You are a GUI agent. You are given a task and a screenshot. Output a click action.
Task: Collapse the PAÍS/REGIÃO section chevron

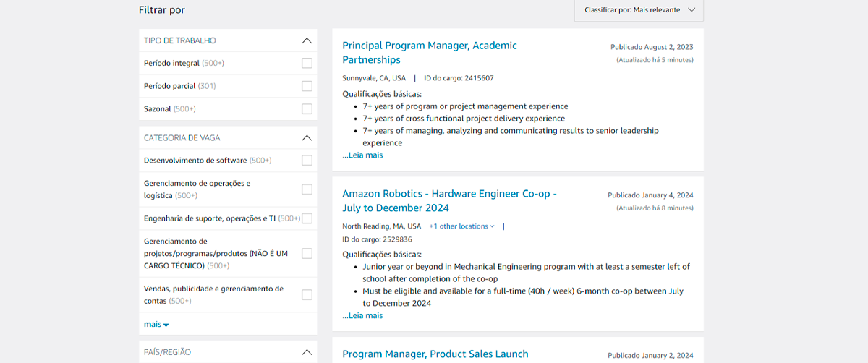(307, 352)
